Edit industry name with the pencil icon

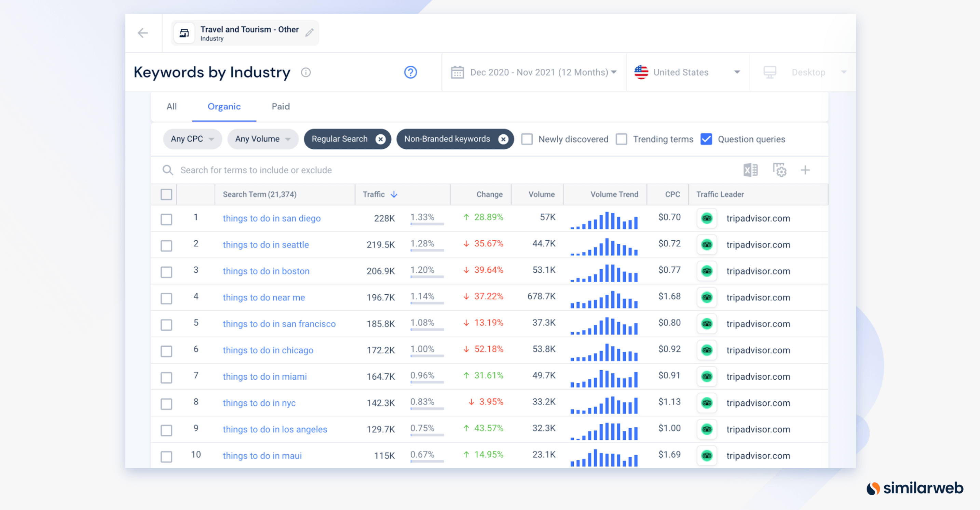(309, 33)
